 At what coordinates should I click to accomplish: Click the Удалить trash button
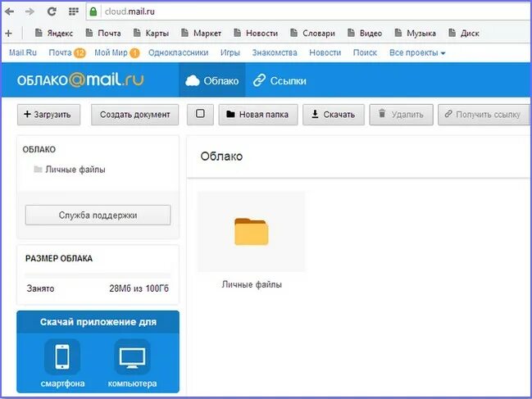pos(401,115)
